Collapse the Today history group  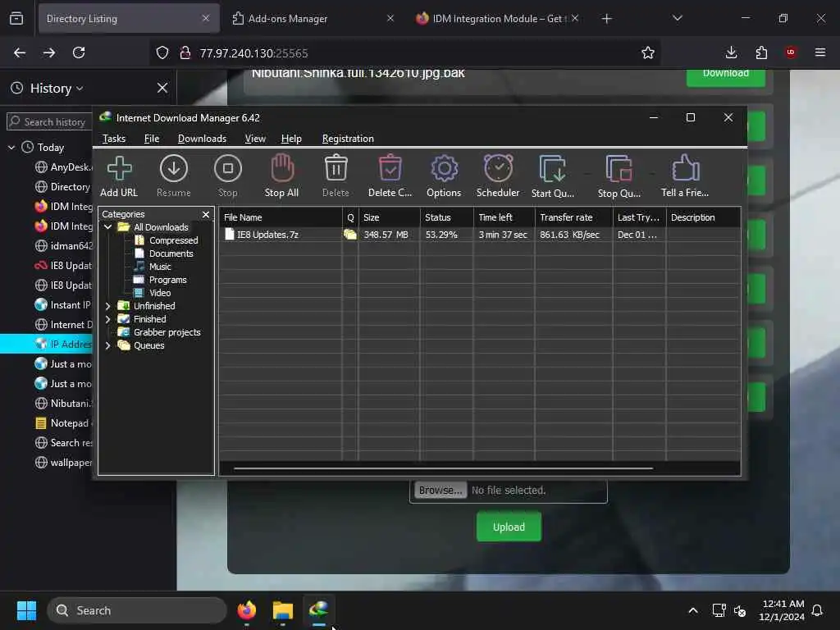click(x=11, y=148)
